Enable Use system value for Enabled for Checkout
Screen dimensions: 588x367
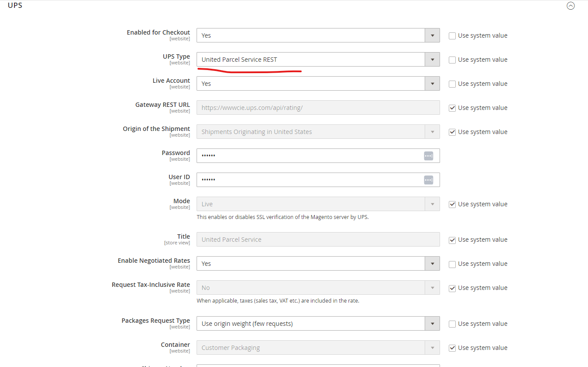(452, 35)
